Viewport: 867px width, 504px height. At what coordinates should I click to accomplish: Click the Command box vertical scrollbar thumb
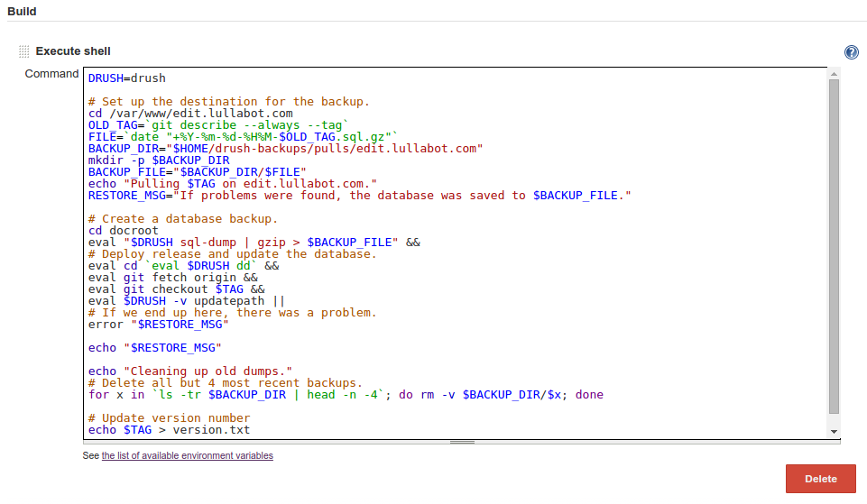(834, 246)
